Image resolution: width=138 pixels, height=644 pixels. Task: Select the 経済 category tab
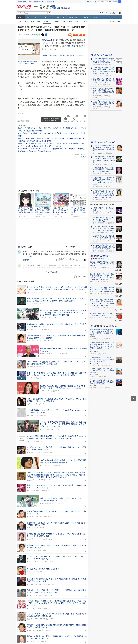click(x=39, y=21)
